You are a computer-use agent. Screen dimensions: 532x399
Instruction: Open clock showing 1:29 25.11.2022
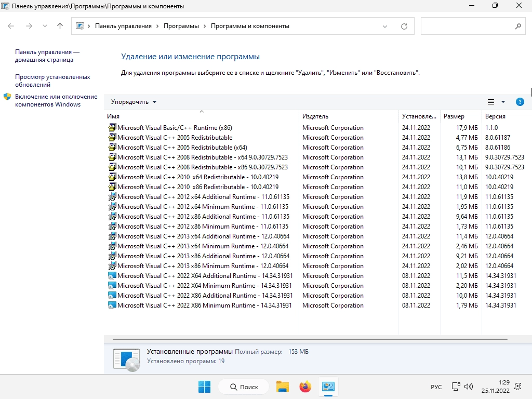click(495, 387)
